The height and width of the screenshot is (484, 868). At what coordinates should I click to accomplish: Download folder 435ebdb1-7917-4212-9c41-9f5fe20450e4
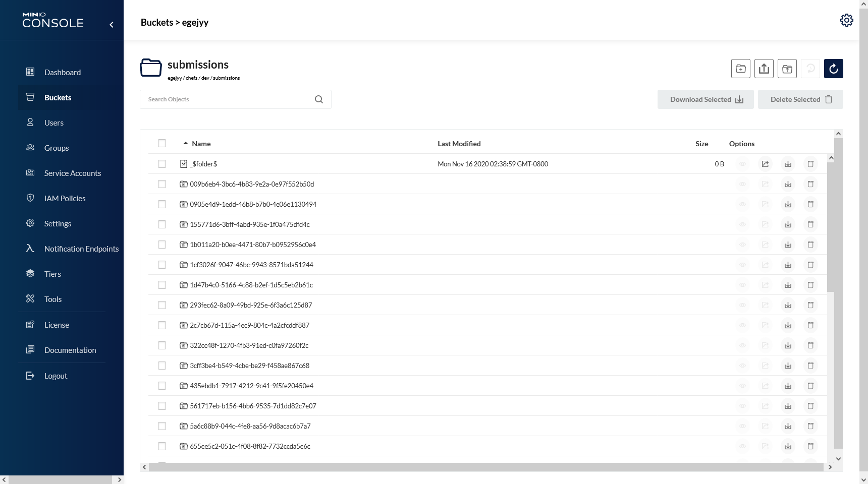(x=788, y=386)
